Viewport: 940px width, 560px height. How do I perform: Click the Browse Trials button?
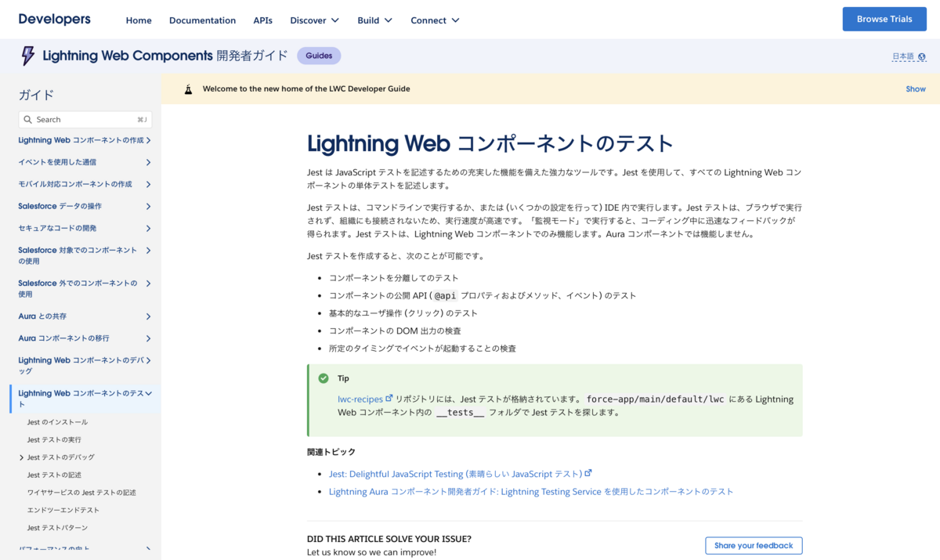(884, 18)
